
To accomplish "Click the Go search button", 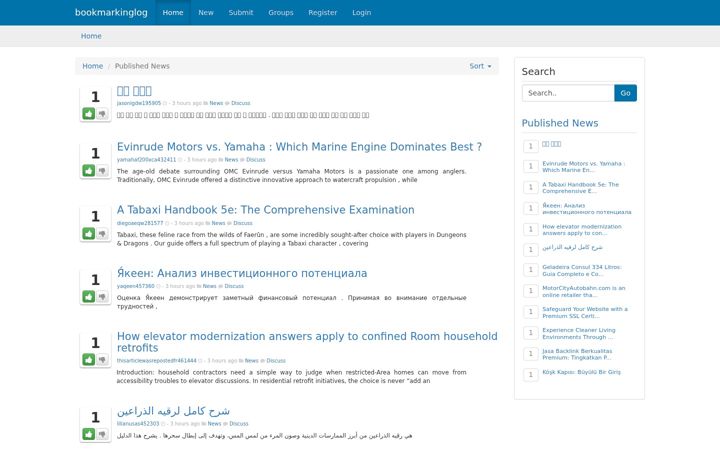I will [625, 93].
